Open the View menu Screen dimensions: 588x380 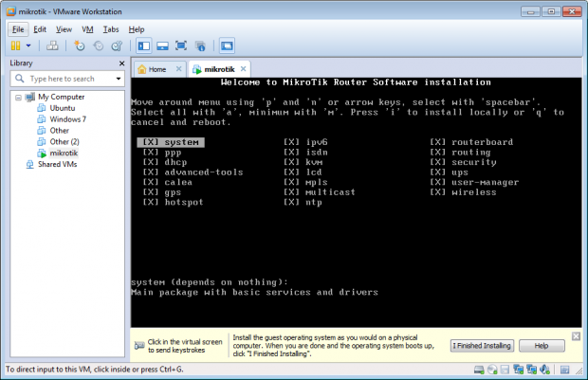[x=64, y=29]
